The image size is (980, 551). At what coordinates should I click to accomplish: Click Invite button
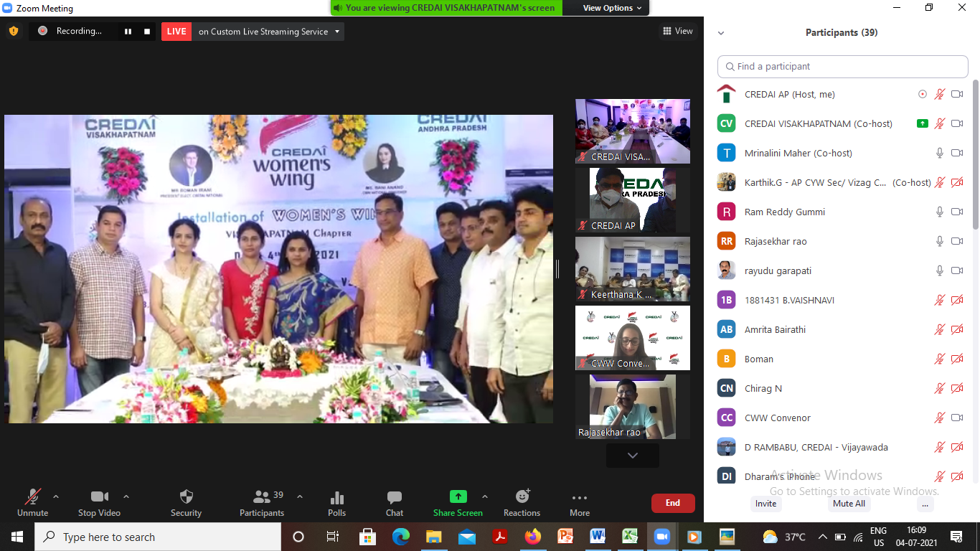[765, 504]
